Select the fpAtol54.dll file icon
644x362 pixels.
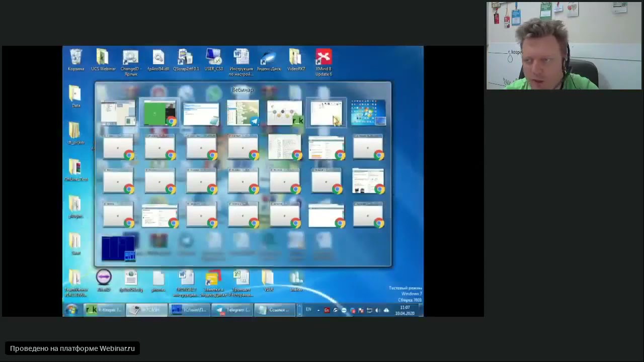tap(158, 60)
